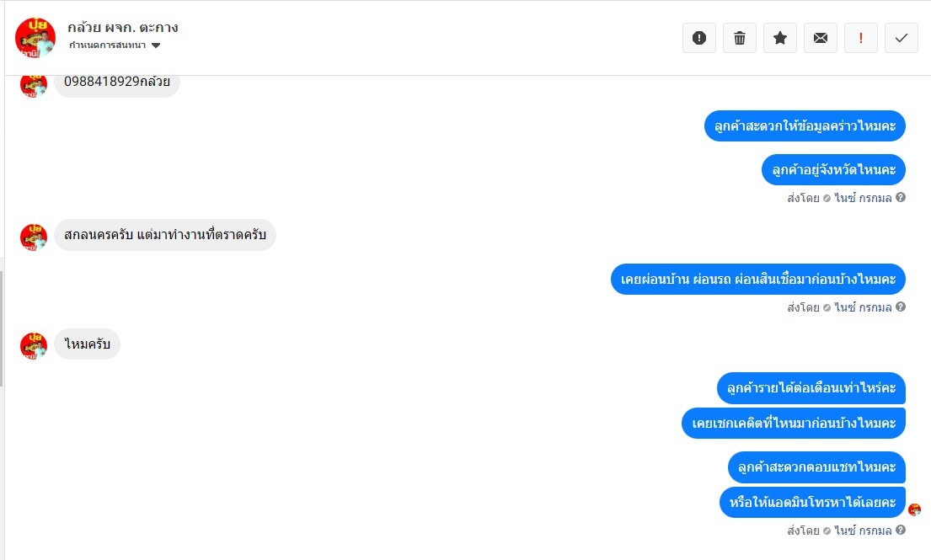Screen dimensions: 931x560
Task: Click the conversation list scrollbar on left edge
Action: tap(2, 328)
